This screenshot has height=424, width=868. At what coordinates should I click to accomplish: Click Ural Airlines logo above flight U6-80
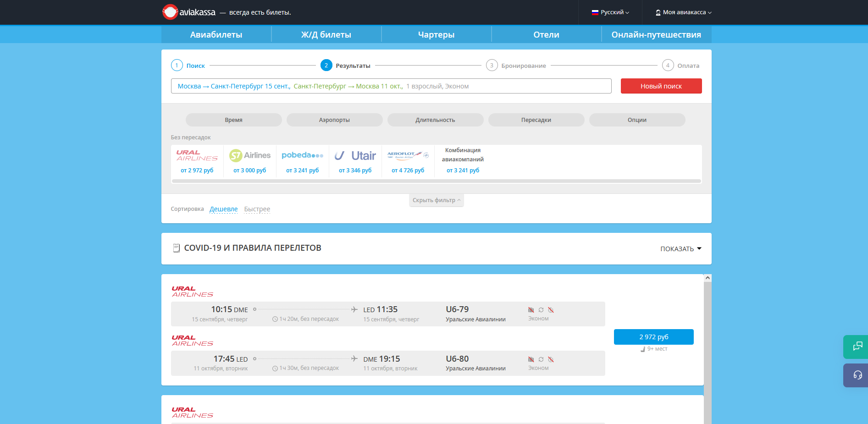coord(193,341)
